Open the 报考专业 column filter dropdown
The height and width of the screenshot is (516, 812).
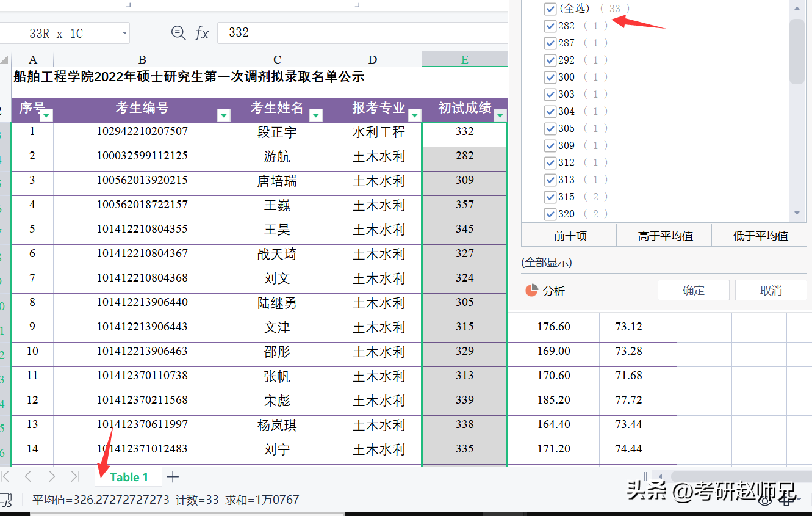coord(415,115)
